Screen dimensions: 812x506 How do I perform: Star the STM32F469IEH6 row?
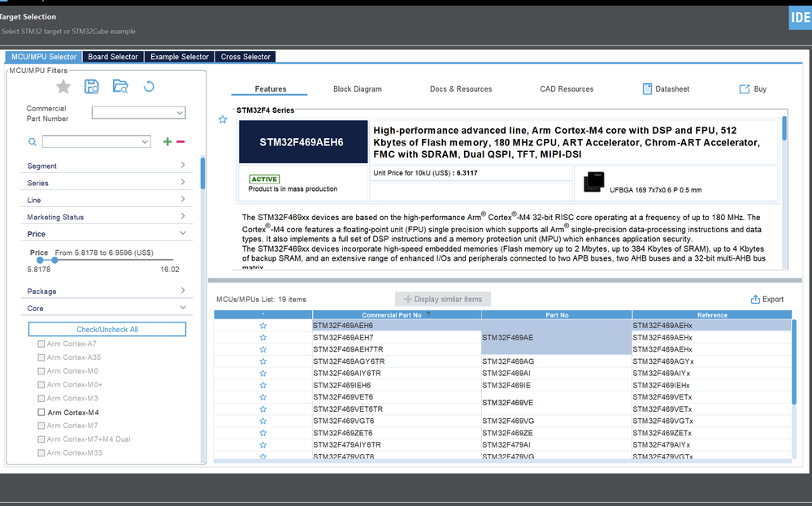(263, 385)
